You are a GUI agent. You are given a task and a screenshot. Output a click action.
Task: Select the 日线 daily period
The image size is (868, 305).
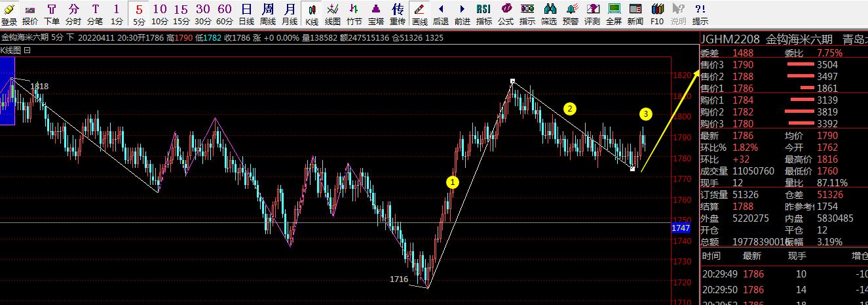(x=246, y=13)
